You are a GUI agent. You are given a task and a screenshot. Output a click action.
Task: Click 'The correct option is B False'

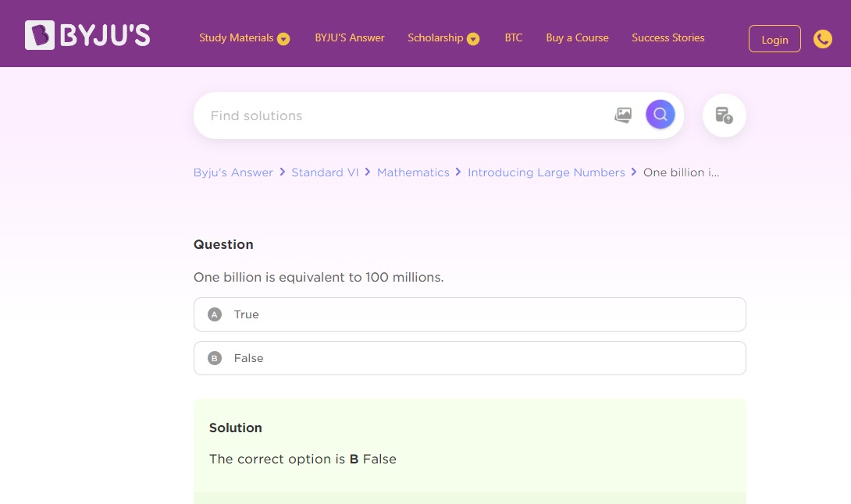pos(303,460)
